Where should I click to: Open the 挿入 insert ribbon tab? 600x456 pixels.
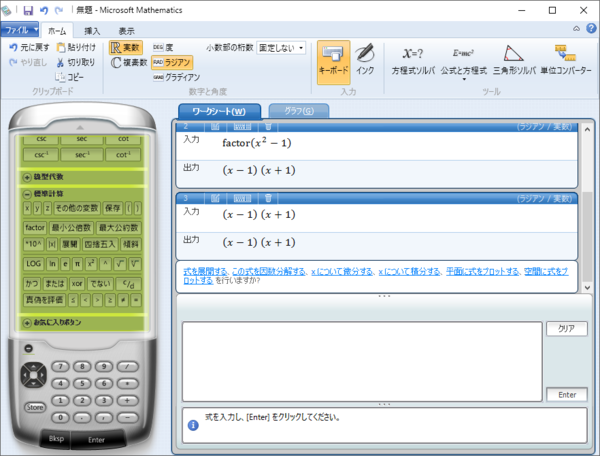92,31
